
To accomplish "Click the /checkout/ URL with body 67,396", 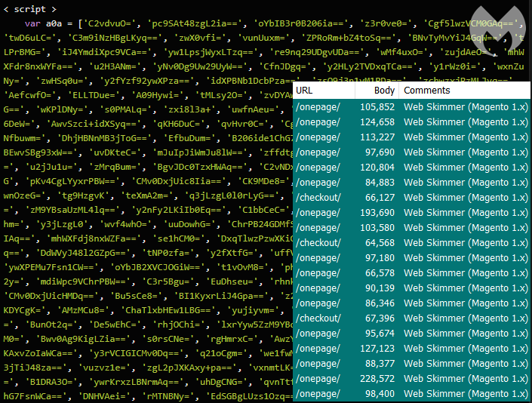I will click(318, 318).
